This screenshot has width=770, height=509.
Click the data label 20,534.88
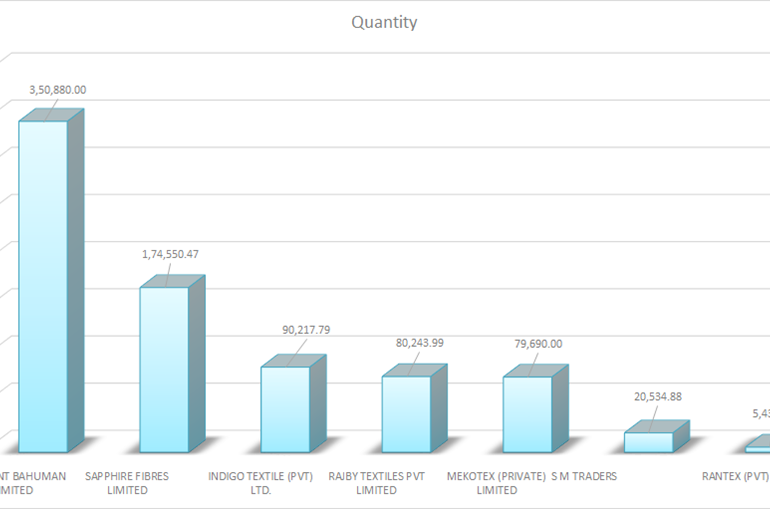point(658,396)
